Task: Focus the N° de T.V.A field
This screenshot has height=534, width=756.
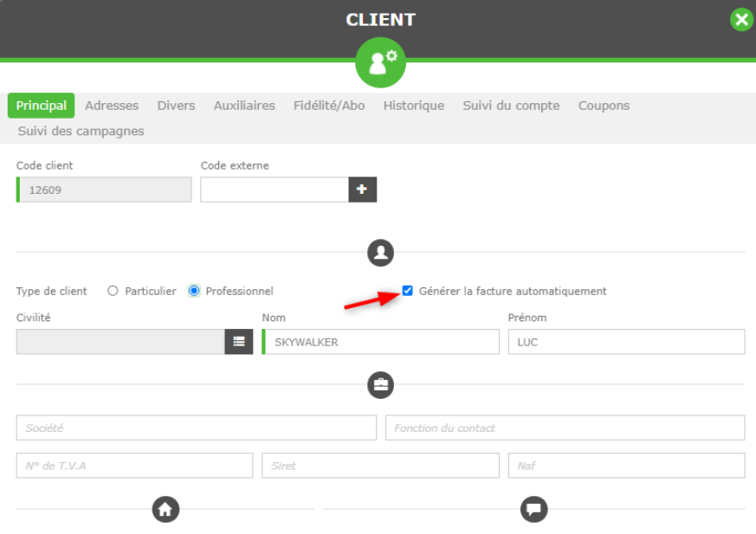Action: [134, 466]
